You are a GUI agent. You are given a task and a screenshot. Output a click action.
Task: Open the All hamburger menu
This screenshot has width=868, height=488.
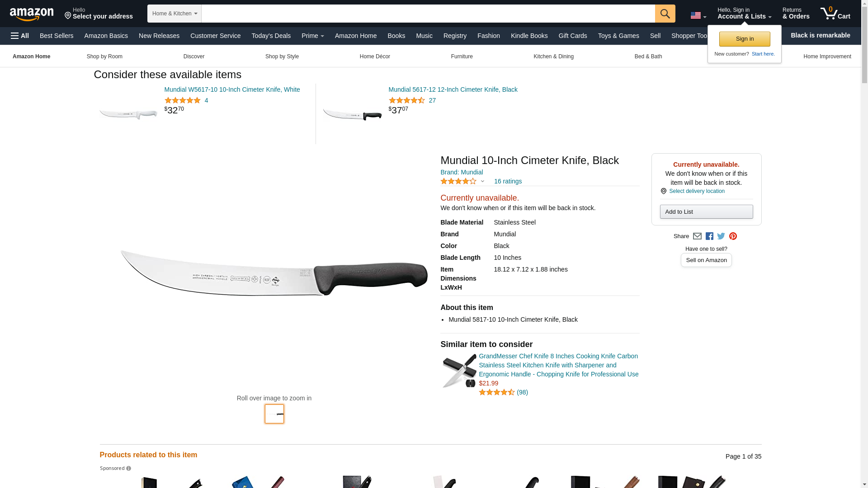point(20,36)
